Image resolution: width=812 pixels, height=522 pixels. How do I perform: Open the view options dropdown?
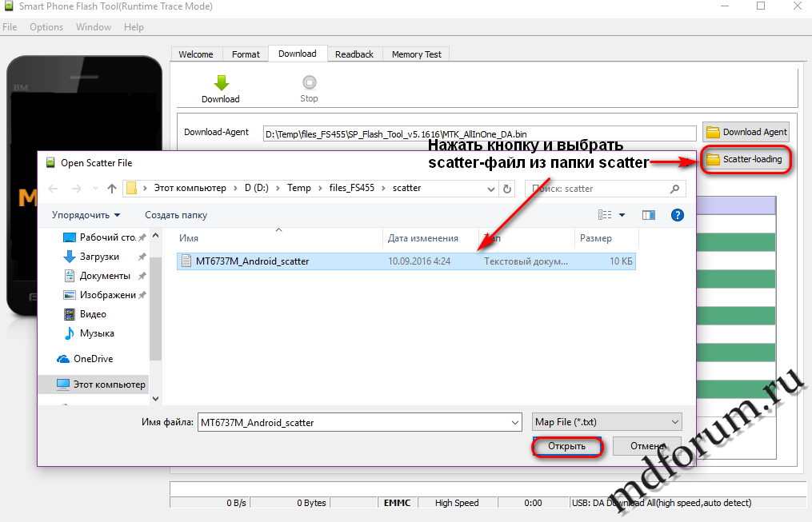point(622,215)
